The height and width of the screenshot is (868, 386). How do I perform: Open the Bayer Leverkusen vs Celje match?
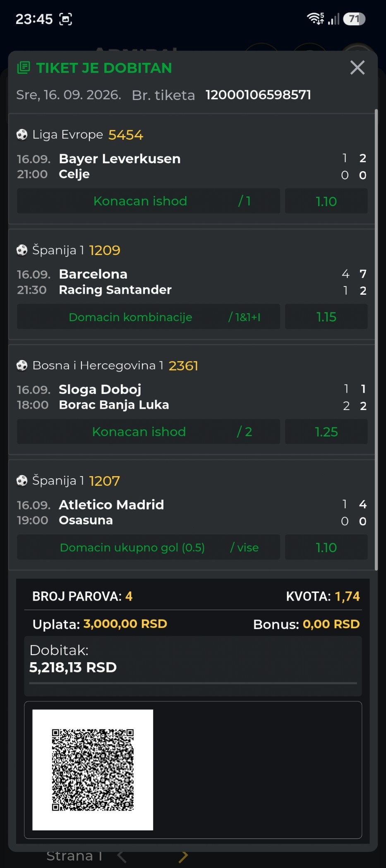(x=192, y=166)
